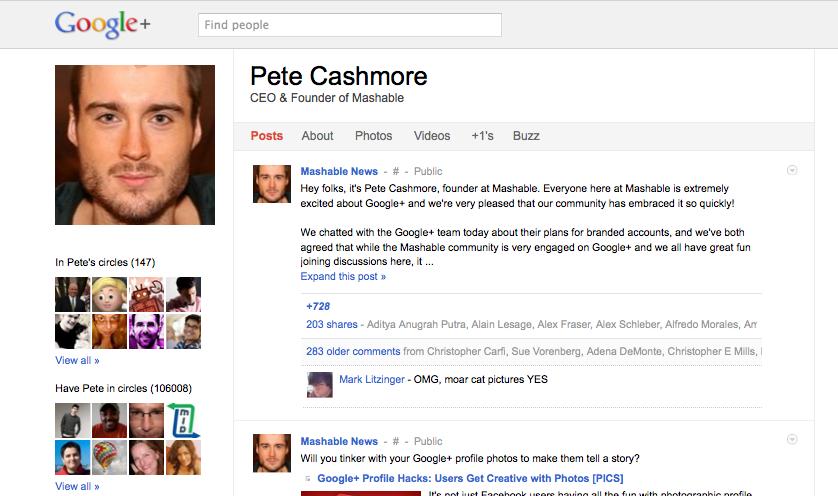838x496 pixels.
Task: Open close-up face with glasses avatar
Action: point(146,421)
